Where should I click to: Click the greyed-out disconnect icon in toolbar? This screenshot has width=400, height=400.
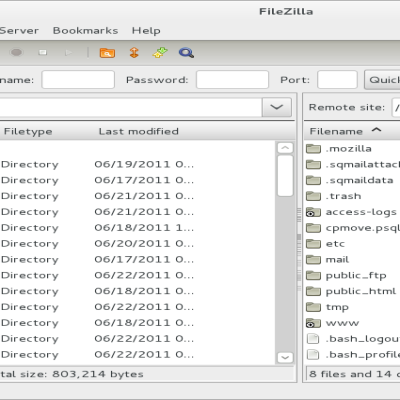pos(43,52)
